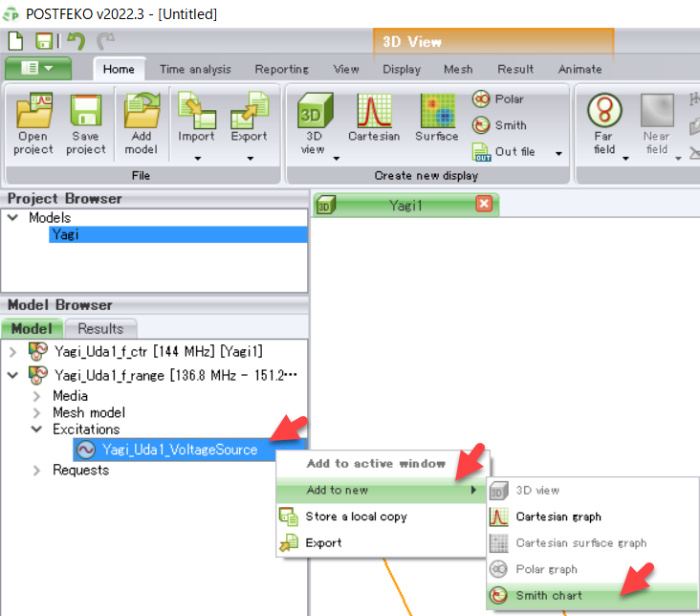Expand the Requests node
The height and width of the screenshot is (616, 700).
(37, 471)
